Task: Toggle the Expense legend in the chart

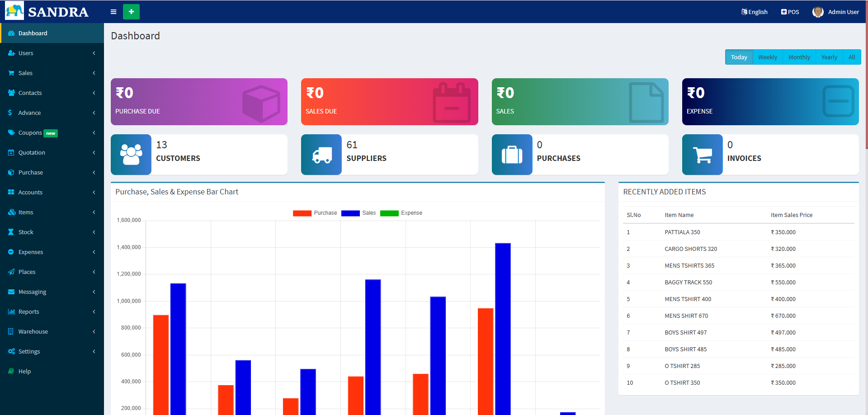Action: coord(401,212)
